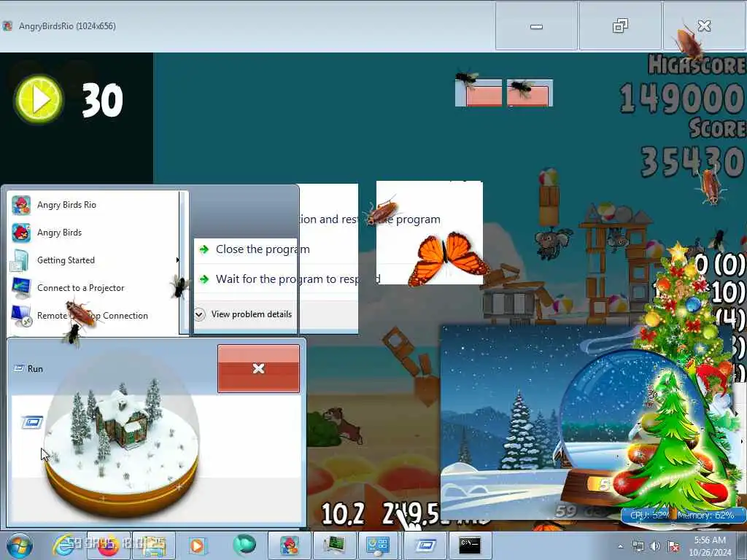Click the 149000 highscore value
This screenshot has width=747, height=560.
click(x=683, y=98)
